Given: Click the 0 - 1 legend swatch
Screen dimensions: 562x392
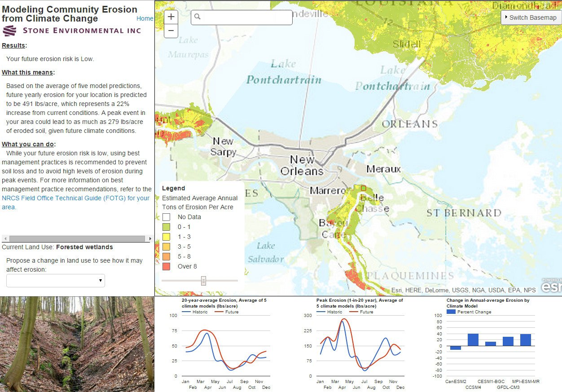Looking at the screenshot, I should [x=166, y=227].
